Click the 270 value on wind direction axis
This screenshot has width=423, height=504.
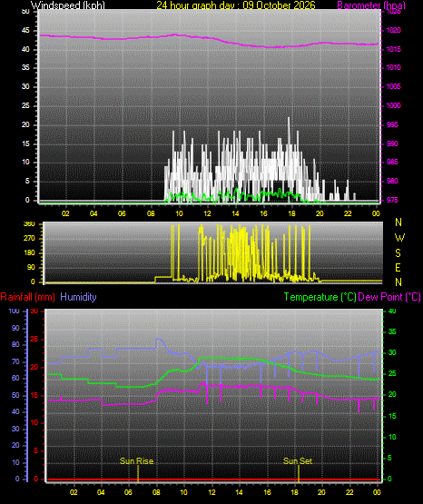[29, 239]
